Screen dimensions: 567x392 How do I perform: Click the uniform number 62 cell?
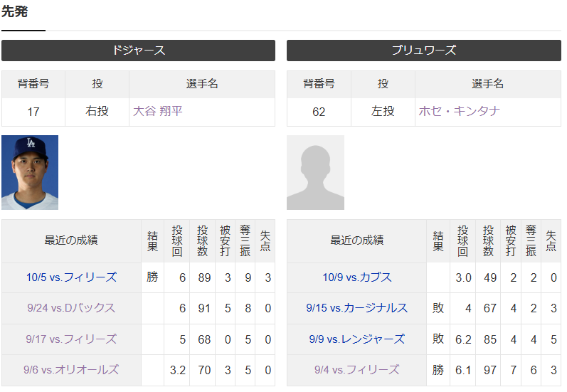[319, 112]
